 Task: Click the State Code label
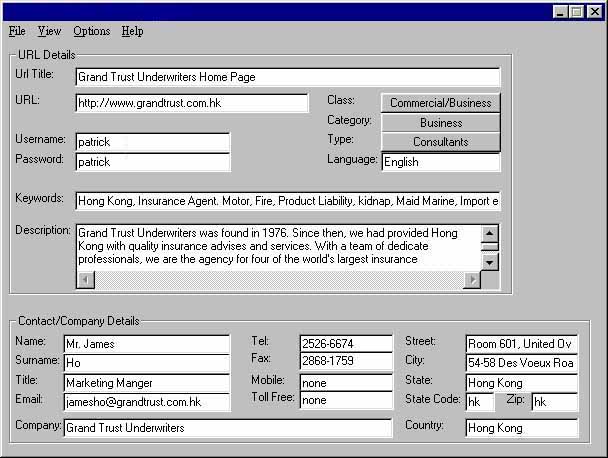point(433,399)
